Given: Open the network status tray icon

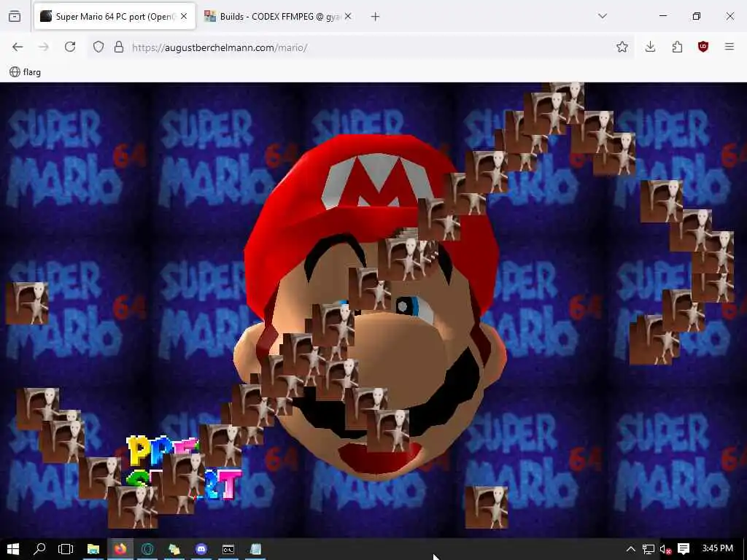Looking at the screenshot, I should (x=649, y=549).
